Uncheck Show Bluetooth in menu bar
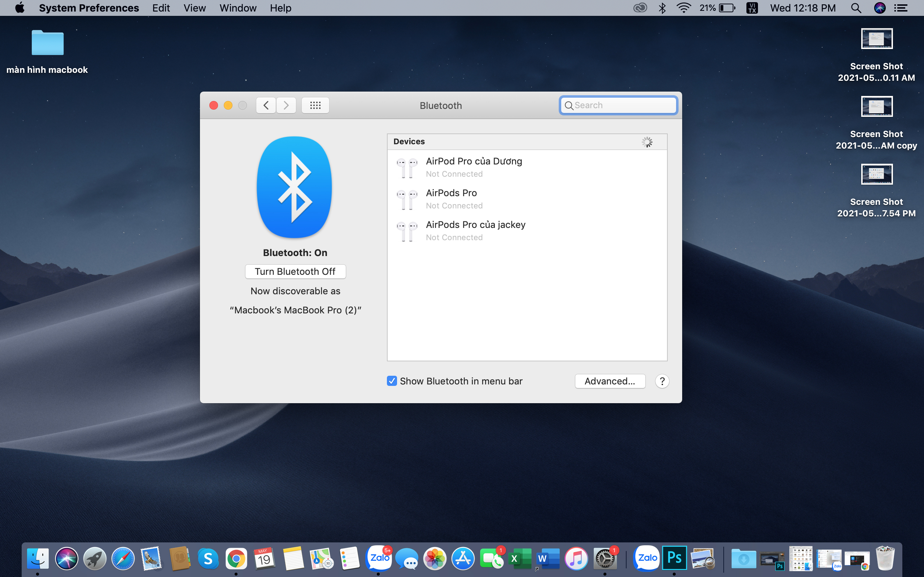 click(392, 381)
